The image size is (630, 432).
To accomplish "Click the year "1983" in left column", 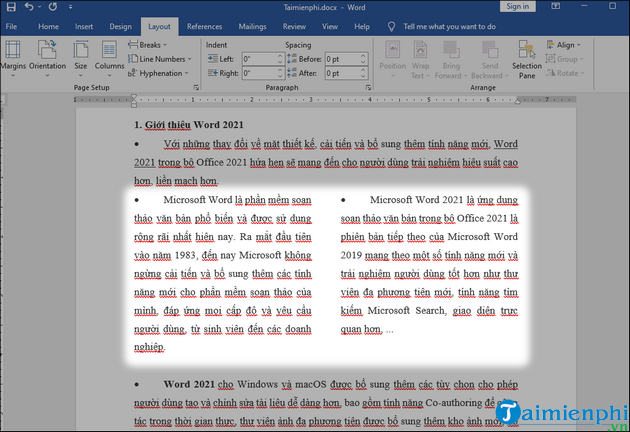I will 185,255.
